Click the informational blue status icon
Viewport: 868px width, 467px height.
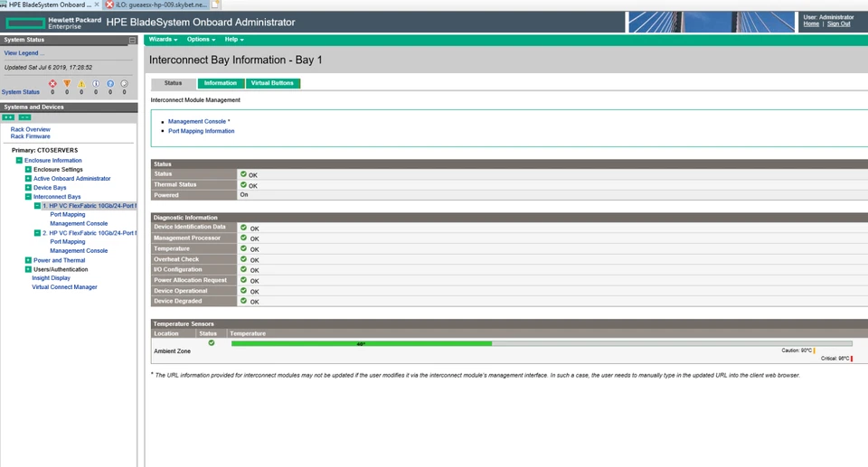tap(96, 83)
